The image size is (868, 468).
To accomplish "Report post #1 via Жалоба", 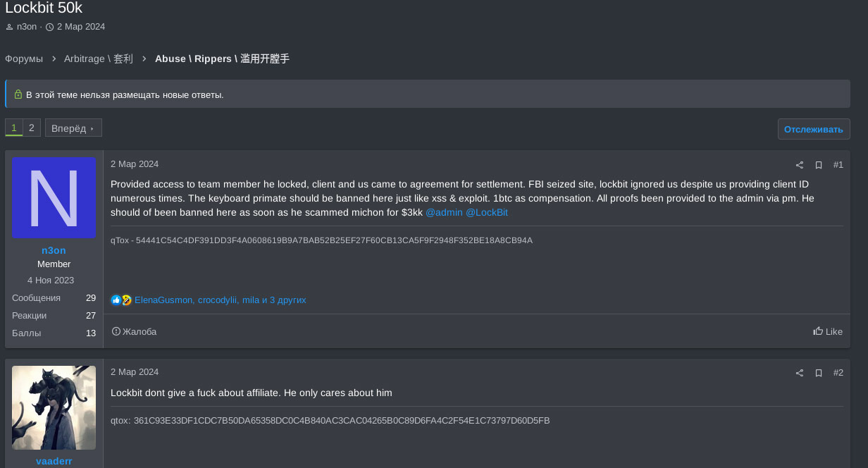I will click(x=135, y=331).
